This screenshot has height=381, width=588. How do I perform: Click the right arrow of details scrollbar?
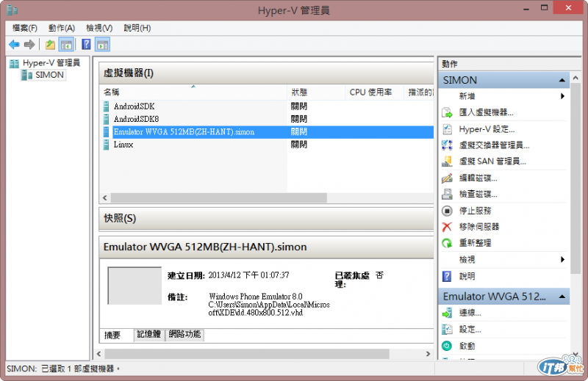tap(428, 354)
